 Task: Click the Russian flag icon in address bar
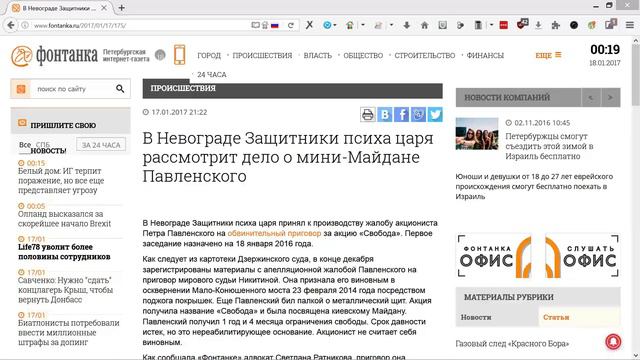275,25
